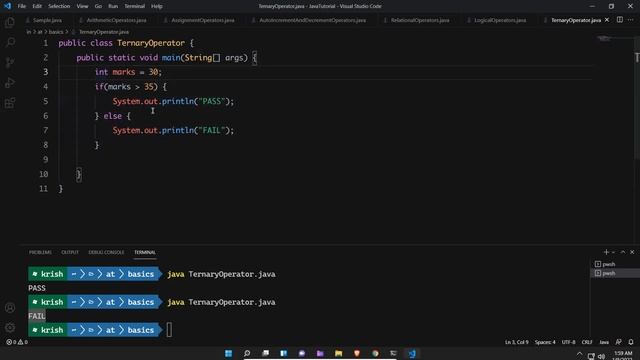Select the TERMINAL panel tab
640x360 pixels.
point(145,252)
